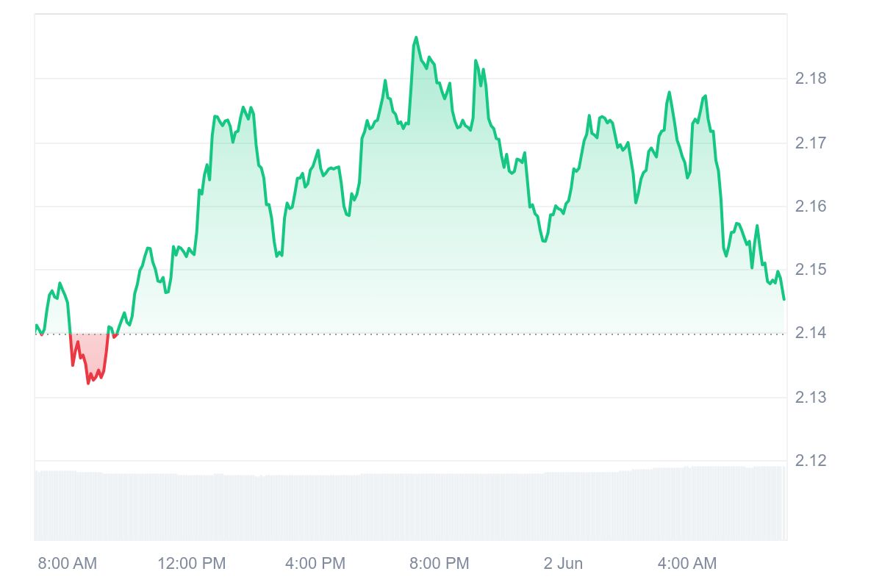Image resolution: width=882 pixels, height=588 pixels.
Task: Click the highest peak of the green price line
Action: pos(416,37)
